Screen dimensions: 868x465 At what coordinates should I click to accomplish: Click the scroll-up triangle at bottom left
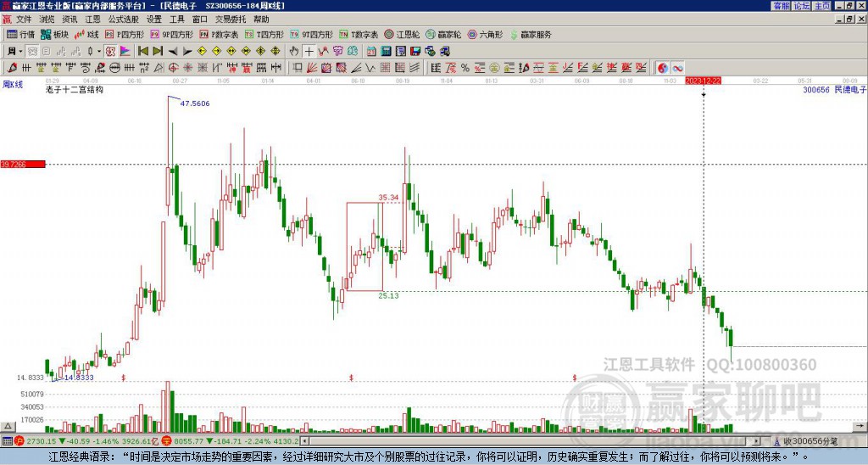[8, 426]
